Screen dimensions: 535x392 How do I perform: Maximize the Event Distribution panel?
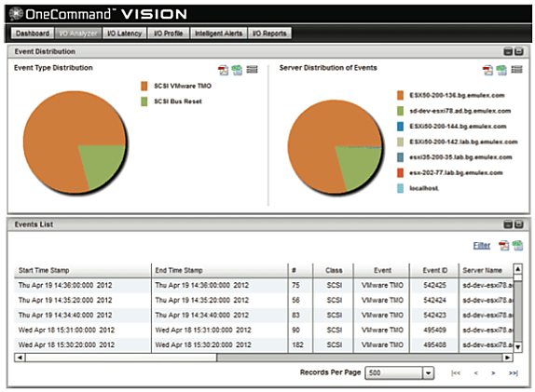point(519,52)
